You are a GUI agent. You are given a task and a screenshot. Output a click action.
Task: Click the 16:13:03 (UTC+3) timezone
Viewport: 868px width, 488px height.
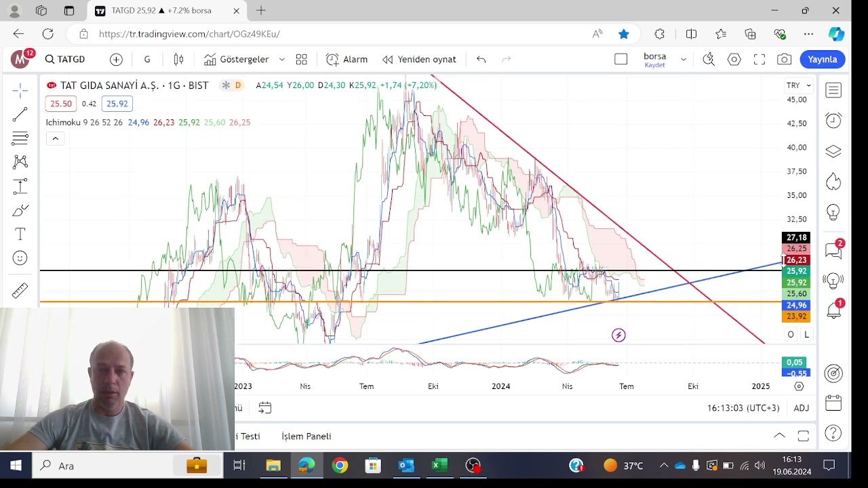743,408
